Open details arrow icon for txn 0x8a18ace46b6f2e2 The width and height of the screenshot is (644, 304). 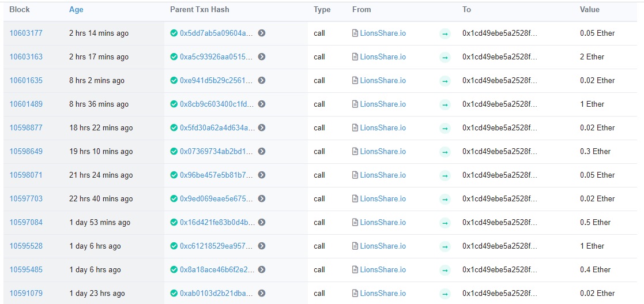pyautogui.click(x=262, y=270)
